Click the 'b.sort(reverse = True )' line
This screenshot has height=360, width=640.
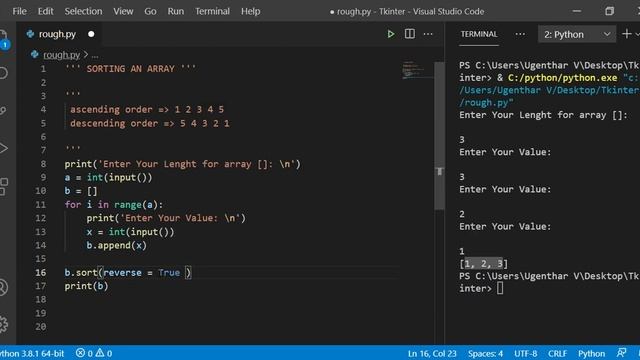[x=128, y=272]
